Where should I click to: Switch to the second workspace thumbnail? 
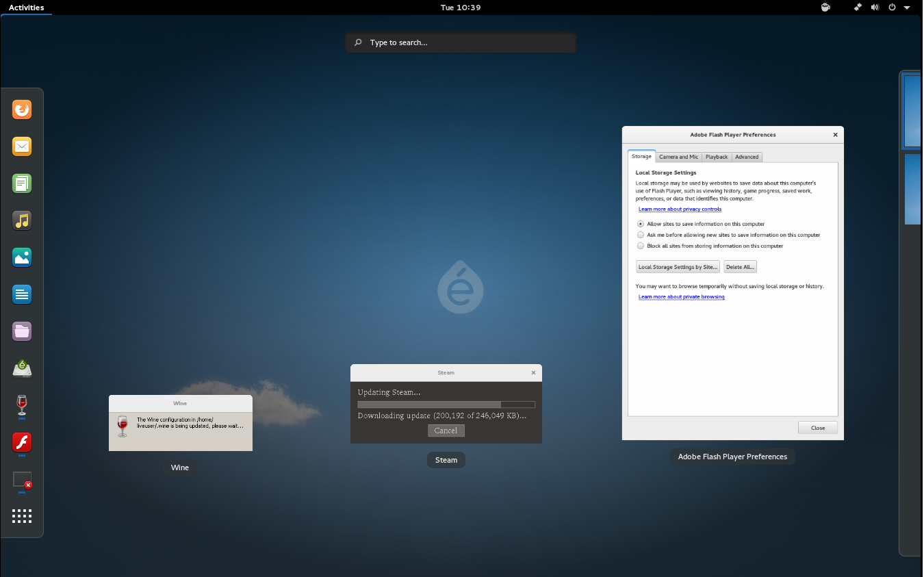pyautogui.click(x=912, y=190)
